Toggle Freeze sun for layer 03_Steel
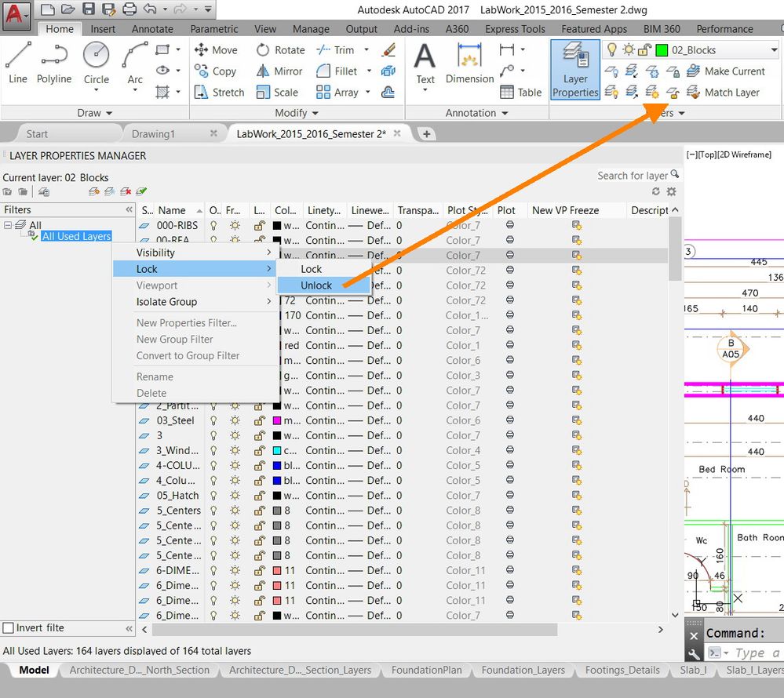 pos(235,420)
